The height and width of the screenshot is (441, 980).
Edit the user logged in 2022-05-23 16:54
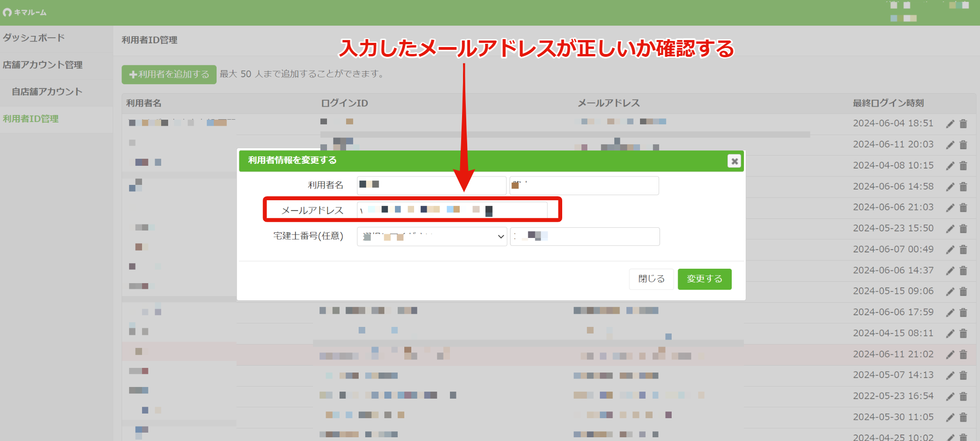(950, 397)
